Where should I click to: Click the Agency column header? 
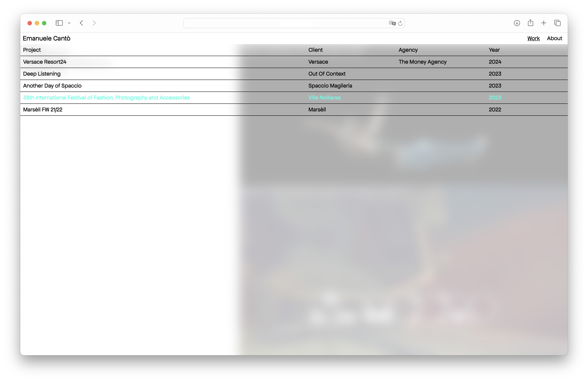pos(408,50)
